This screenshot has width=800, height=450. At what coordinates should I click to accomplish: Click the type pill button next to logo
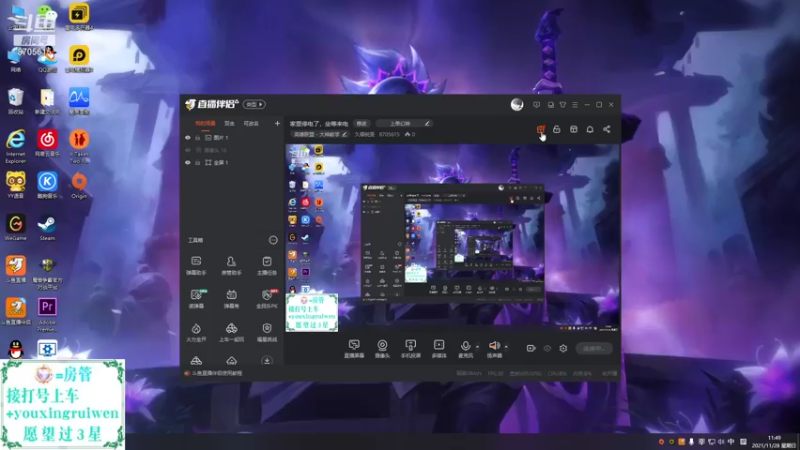point(254,105)
